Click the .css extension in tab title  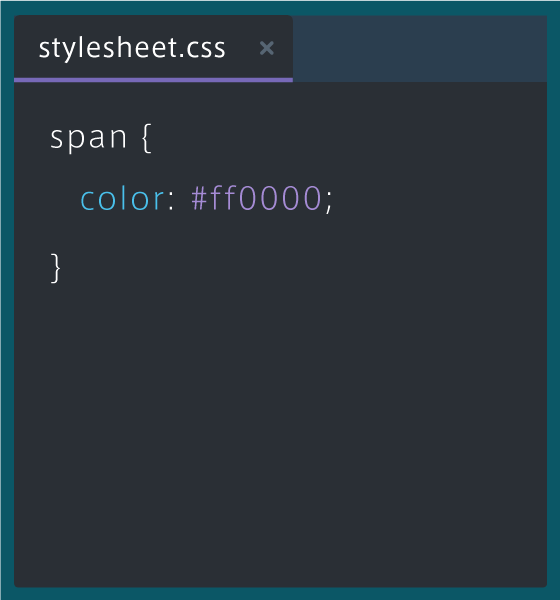202,49
